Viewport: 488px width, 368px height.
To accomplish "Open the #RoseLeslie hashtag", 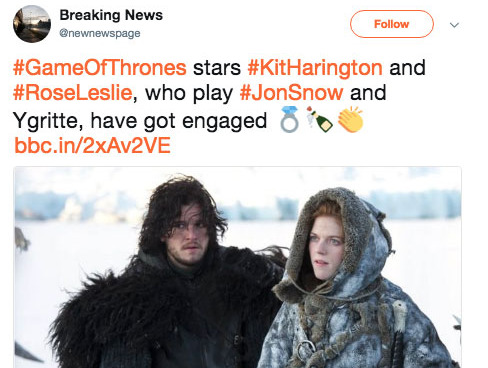I will tap(73, 93).
